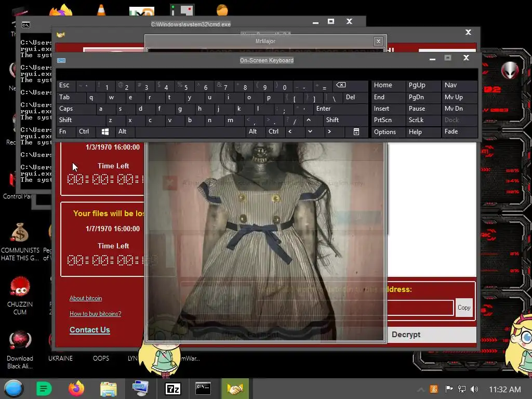Switch to the cmd.exe taskbar icon
532x399 pixels.
click(203, 389)
